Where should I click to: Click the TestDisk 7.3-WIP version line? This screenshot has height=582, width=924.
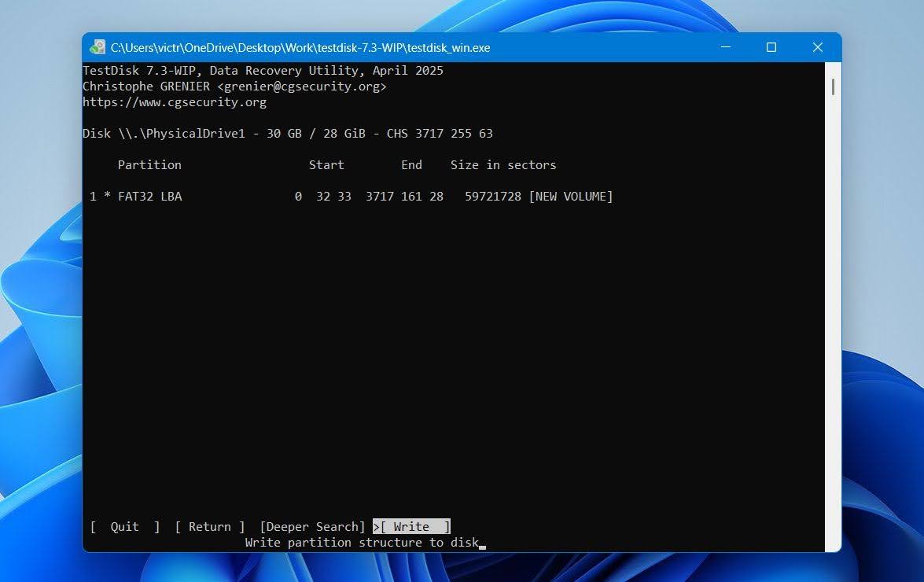click(x=263, y=71)
